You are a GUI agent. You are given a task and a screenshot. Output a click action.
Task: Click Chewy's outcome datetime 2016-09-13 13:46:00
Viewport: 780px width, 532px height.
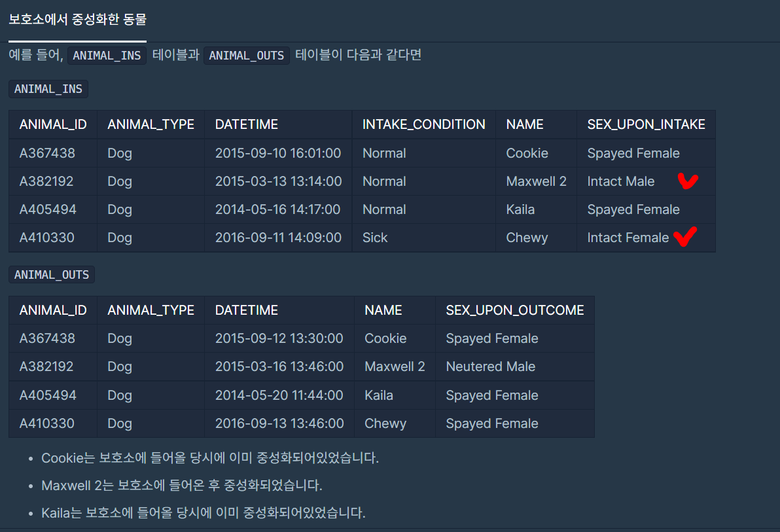point(279,423)
